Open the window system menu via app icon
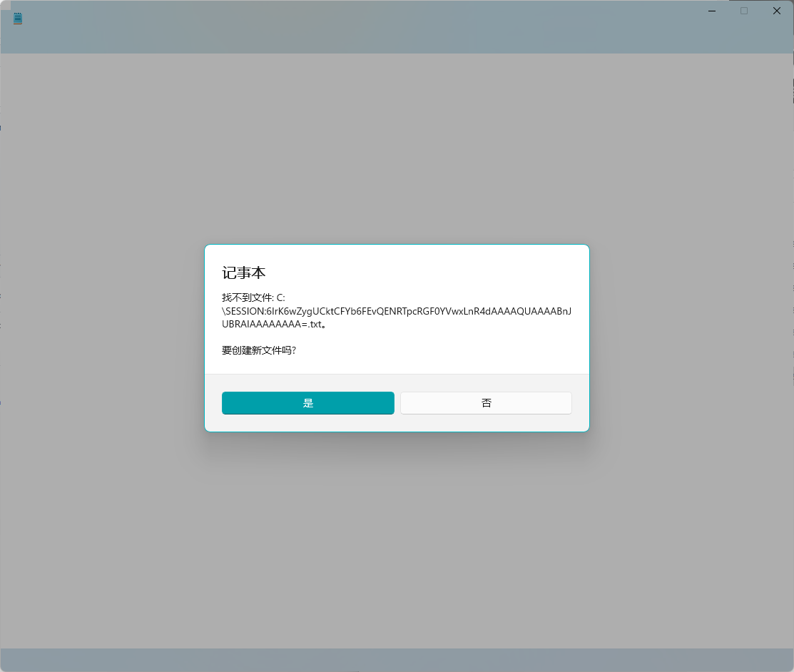Viewport: 794px width, 672px height. pos(17,18)
